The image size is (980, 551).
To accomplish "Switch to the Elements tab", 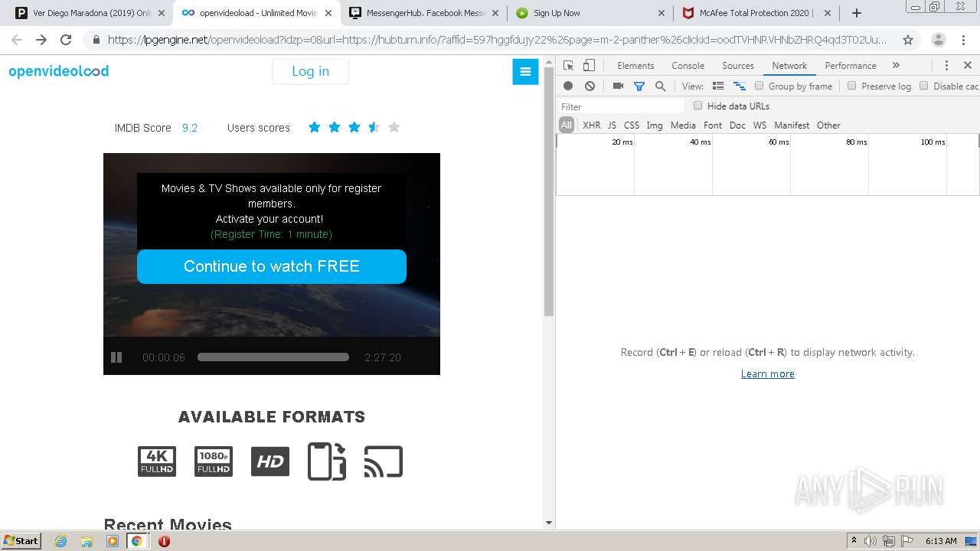I will click(x=635, y=66).
